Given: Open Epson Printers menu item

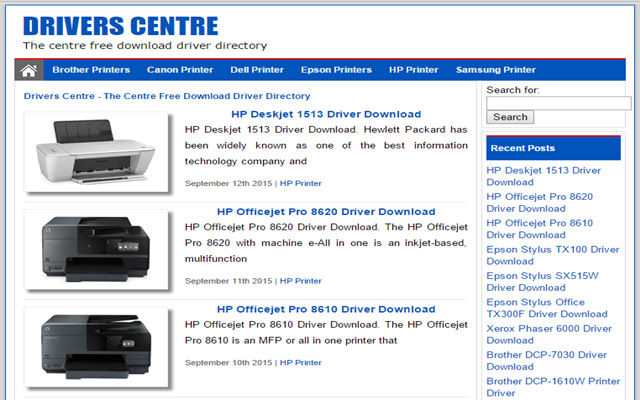Looking at the screenshot, I should (336, 70).
